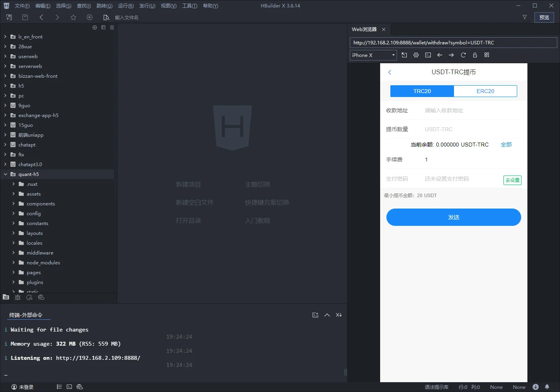560x392 pixels.
Task: Click the bookmark star icon
Action: click(x=73, y=17)
